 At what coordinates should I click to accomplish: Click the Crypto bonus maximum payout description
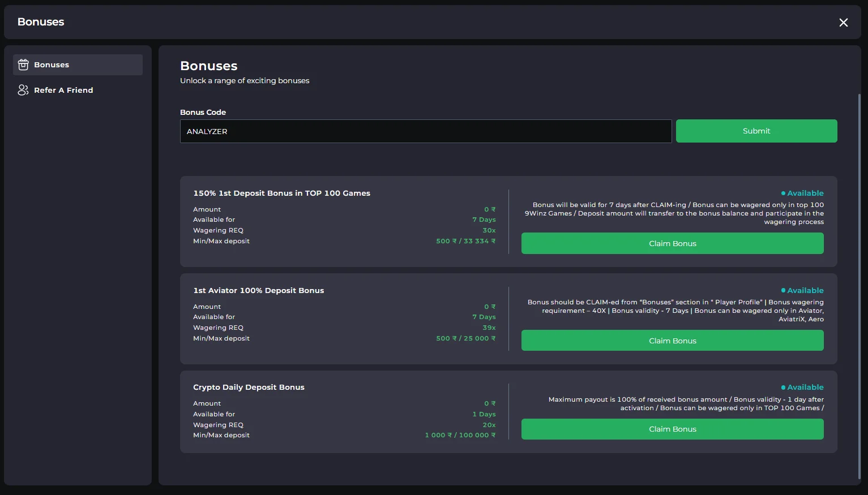[x=685, y=404]
